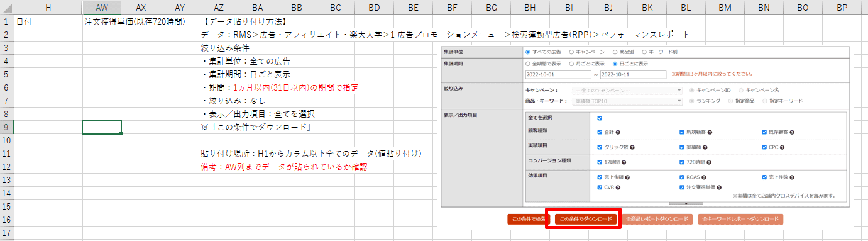Click cell containing 日付

coord(48,21)
